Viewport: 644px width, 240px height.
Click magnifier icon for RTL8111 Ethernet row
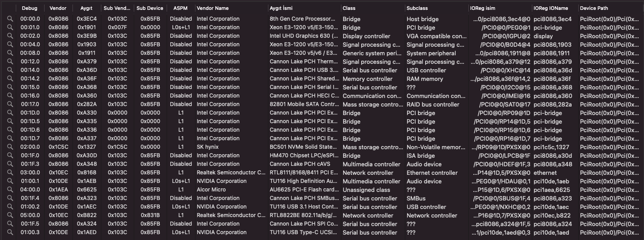10,173
